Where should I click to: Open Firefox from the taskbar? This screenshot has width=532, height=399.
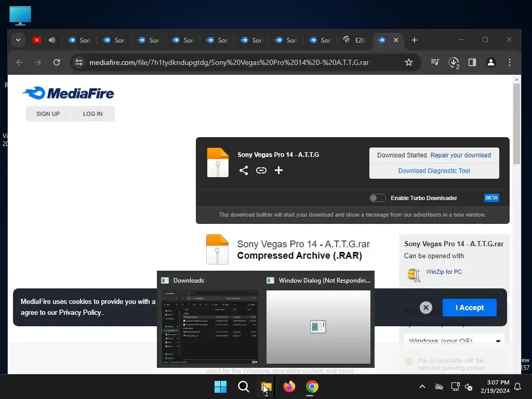tap(289, 387)
